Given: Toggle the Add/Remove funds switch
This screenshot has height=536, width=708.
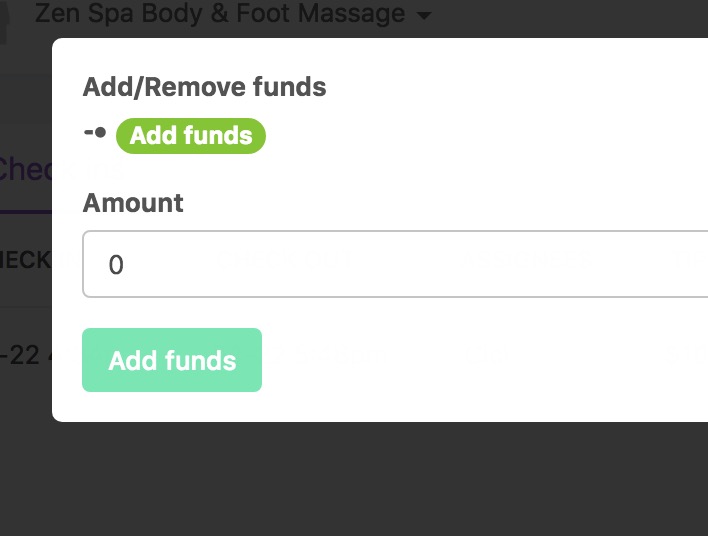Looking at the screenshot, I should (95, 133).
